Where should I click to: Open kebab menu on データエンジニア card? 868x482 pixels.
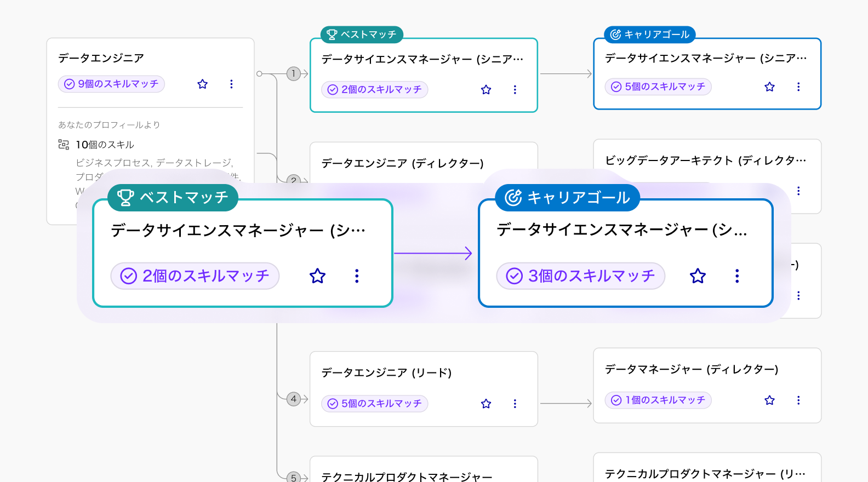tap(231, 84)
